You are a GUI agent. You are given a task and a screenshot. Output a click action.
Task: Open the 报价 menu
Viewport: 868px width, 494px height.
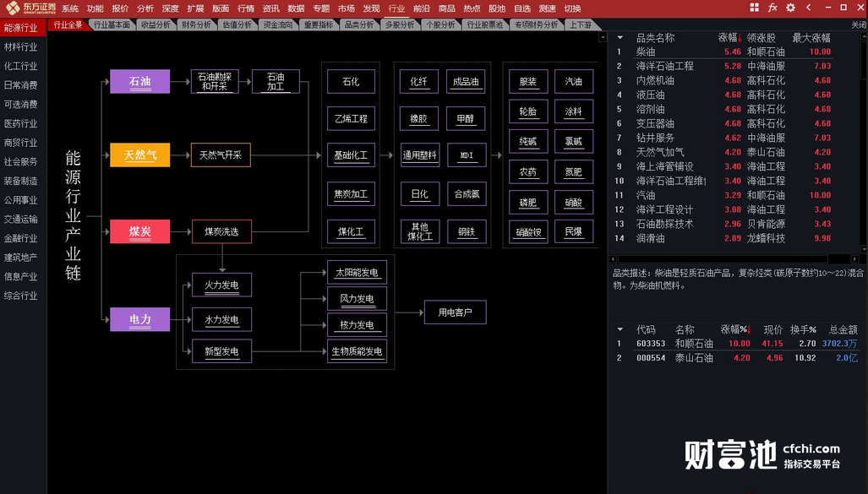120,8
